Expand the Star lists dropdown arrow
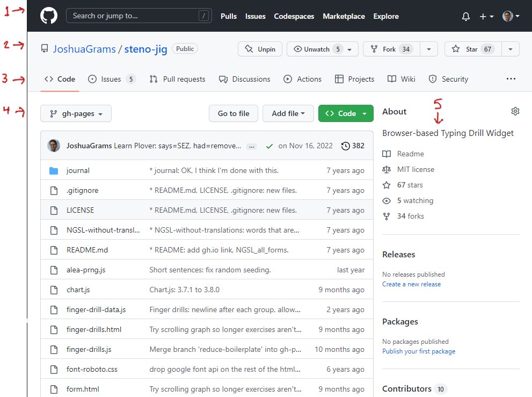532x397 pixels. 511,49
